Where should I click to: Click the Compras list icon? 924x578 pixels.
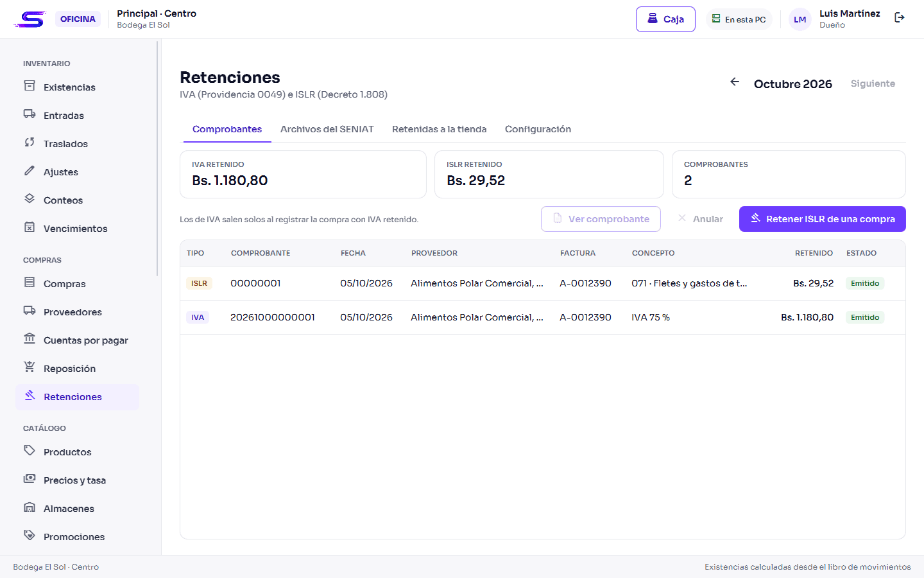click(30, 283)
